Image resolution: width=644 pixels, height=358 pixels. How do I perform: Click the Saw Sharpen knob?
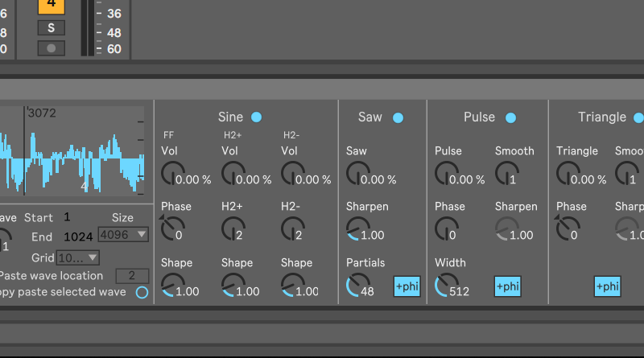pos(356,229)
